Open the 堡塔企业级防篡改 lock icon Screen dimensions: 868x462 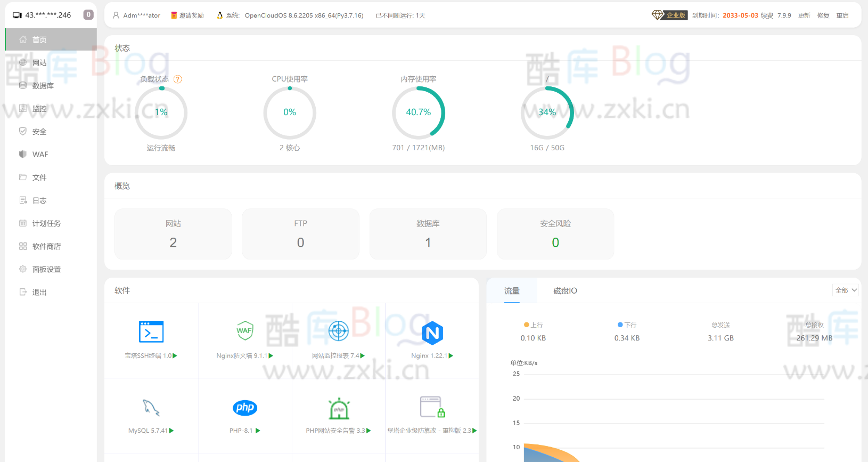pos(432,407)
